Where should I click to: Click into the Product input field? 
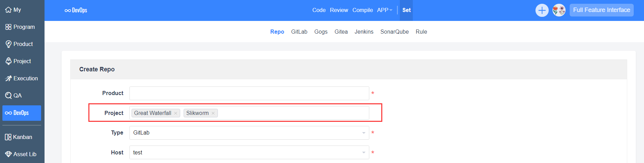click(x=249, y=93)
